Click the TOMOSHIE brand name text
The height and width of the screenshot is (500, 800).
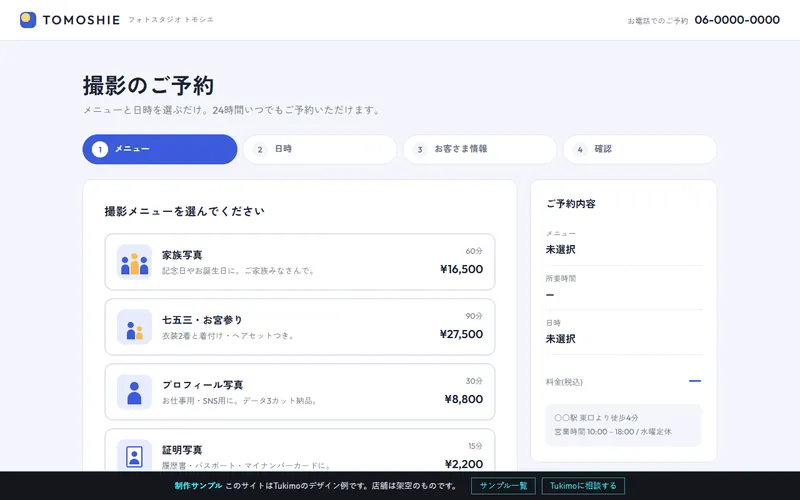coord(81,20)
